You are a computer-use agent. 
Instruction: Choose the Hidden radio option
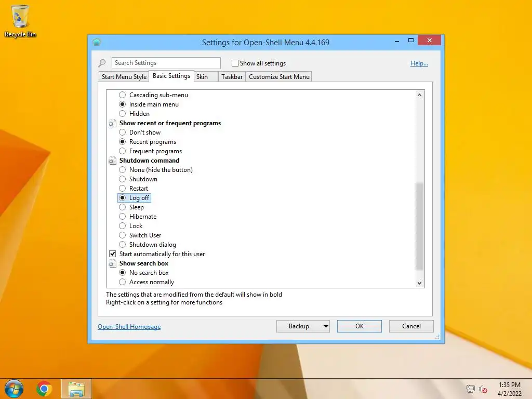point(122,114)
